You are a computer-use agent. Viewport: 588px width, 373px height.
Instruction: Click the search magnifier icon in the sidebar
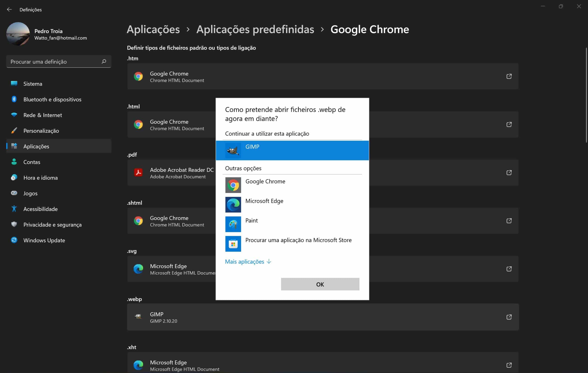click(x=104, y=61)
